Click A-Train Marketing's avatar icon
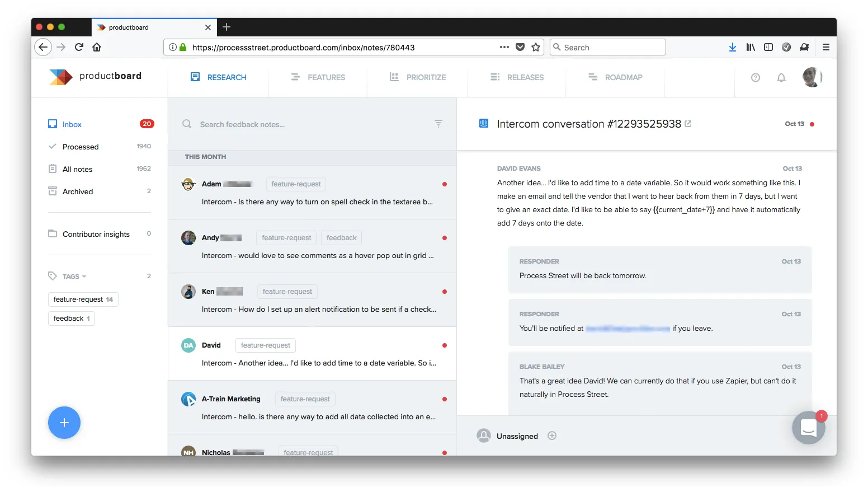This screenshot has height=487, width=868. pos(188,399)
